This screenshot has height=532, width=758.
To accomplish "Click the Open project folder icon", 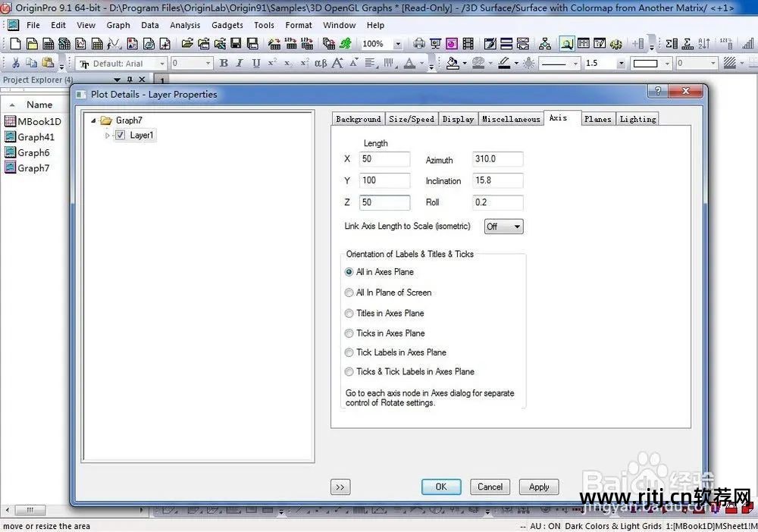I will click(187, 44).
